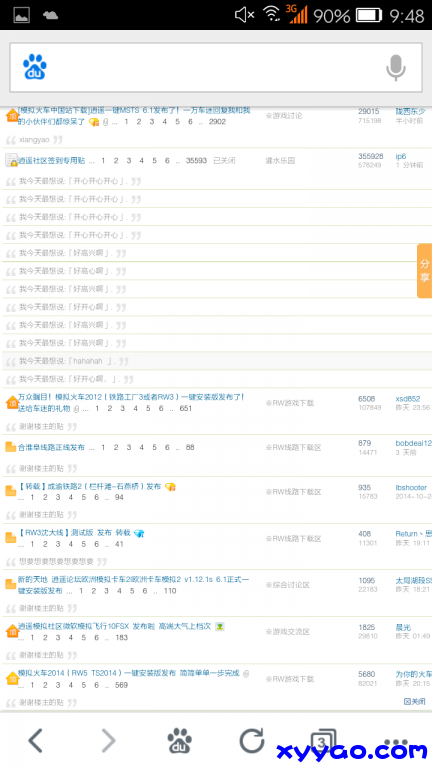Open thread 【转载】成渝铁路2
The width and height of the screenshot is (432, 768).
click(x=89, y=487)
